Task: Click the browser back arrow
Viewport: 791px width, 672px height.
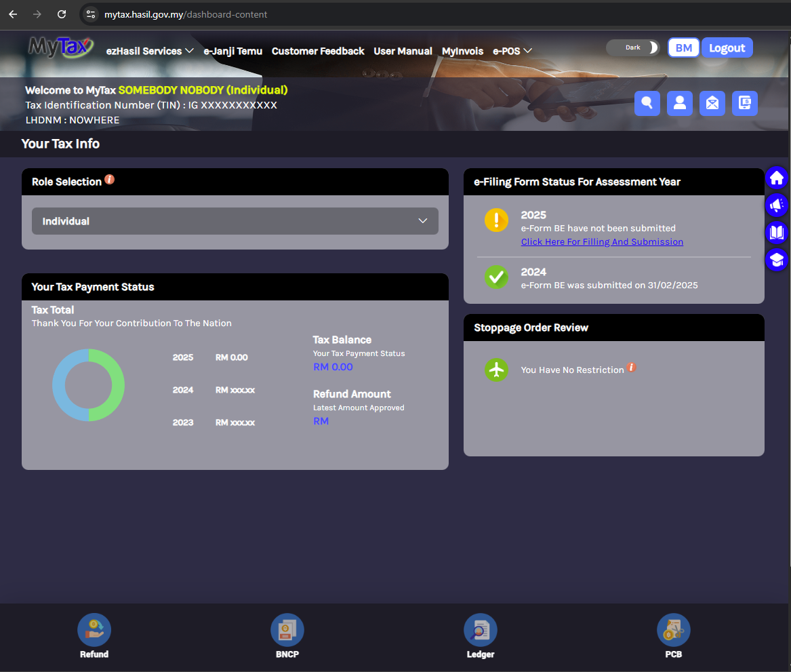Action: tap(13, 14)
